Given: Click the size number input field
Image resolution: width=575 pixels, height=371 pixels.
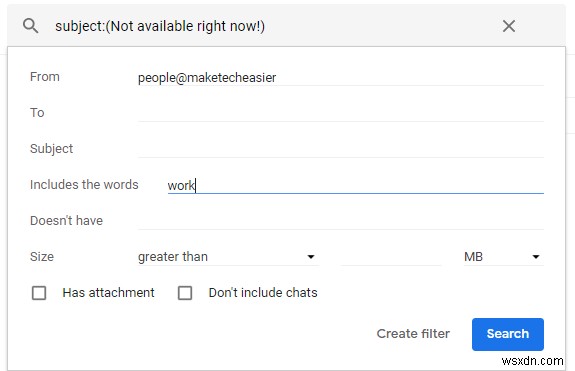Looking at the screenshot, I should [x=391, y=257].
